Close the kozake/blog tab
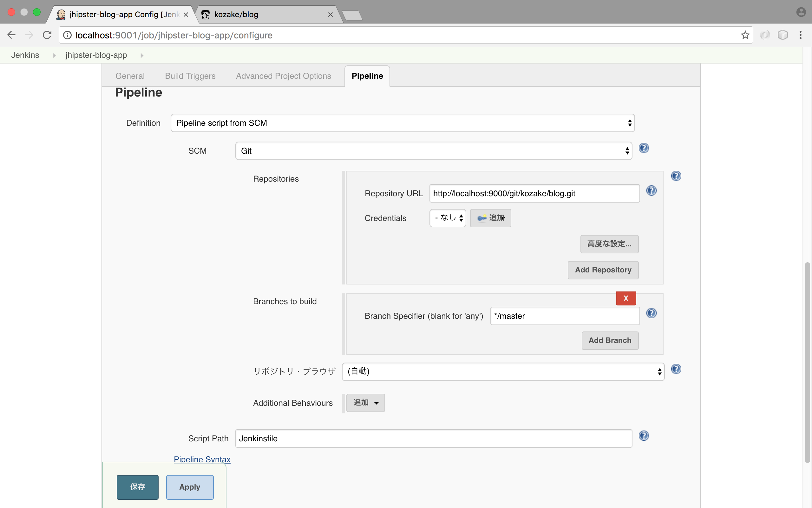This screenshot has height=508, width=812. click(x=330, y=15)
